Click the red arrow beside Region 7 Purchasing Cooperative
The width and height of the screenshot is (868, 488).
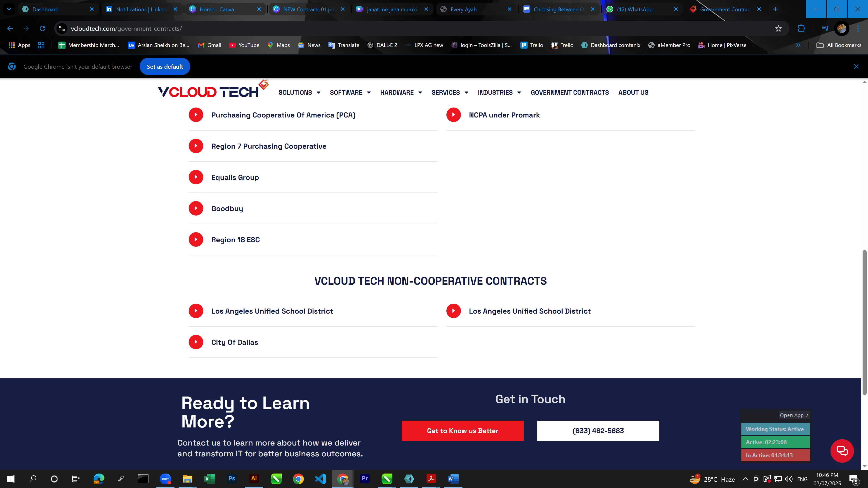coord(196,146)
